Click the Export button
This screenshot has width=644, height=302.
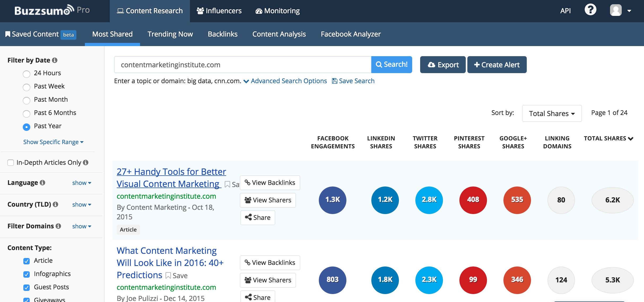(443, 65)
